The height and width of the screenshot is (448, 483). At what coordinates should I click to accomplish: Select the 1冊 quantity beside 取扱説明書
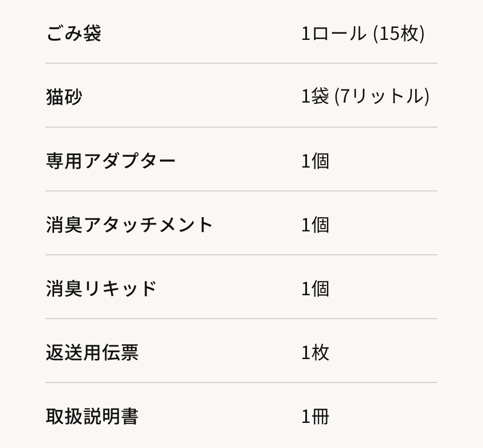click(x=315, y=417)
